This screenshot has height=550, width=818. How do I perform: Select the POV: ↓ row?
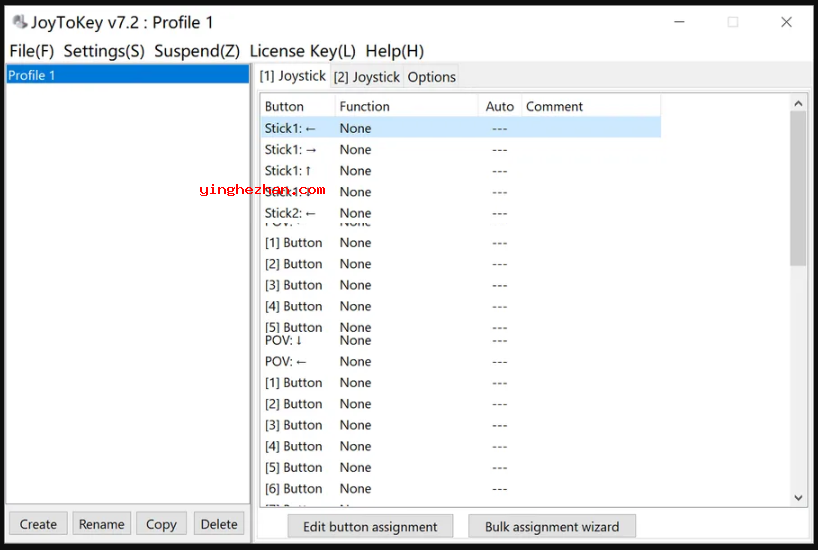pyautogui.click(x=461, y=341)
